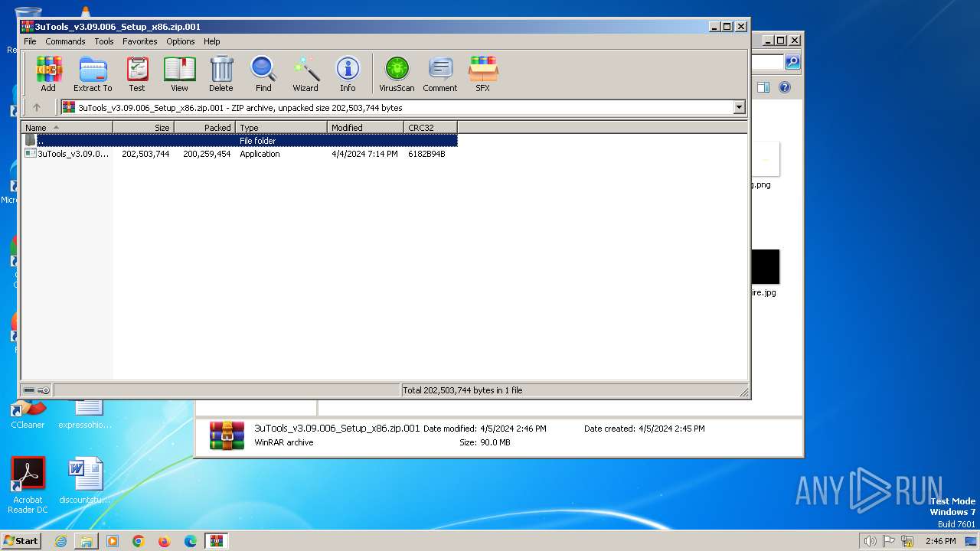Open the Find magnifier tool

[263, 74]
